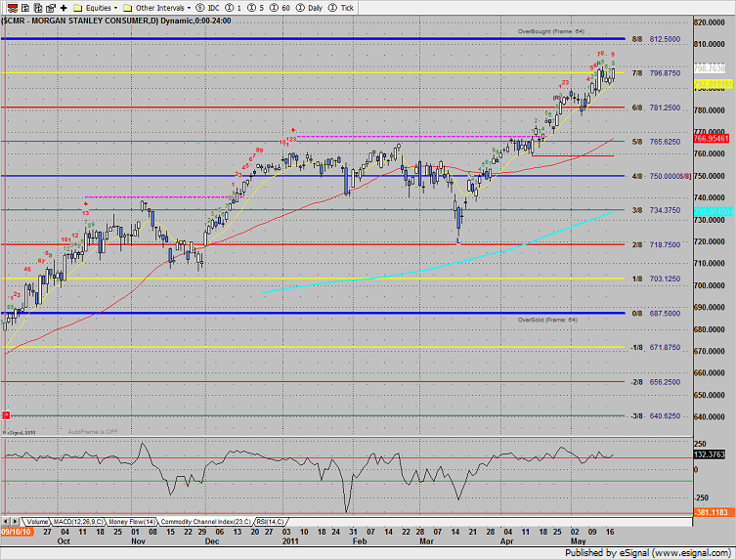Click the blue L low marker in March
The image size is (736, 560).
pyautogui.click(x=458, y=240)
